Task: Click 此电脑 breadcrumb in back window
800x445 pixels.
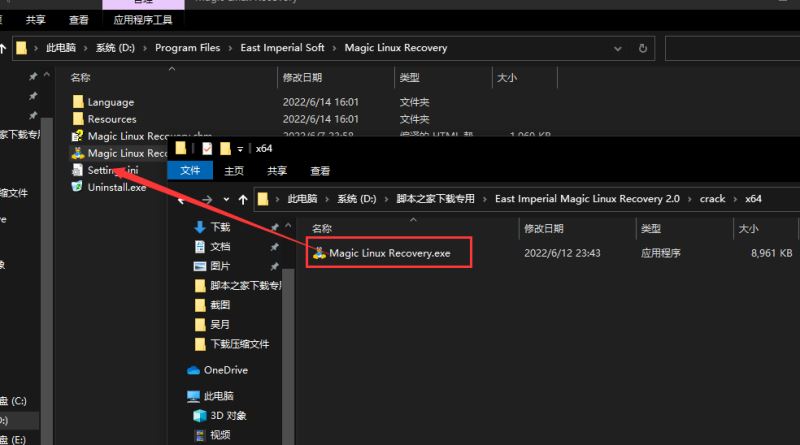Action: [61, 48]
